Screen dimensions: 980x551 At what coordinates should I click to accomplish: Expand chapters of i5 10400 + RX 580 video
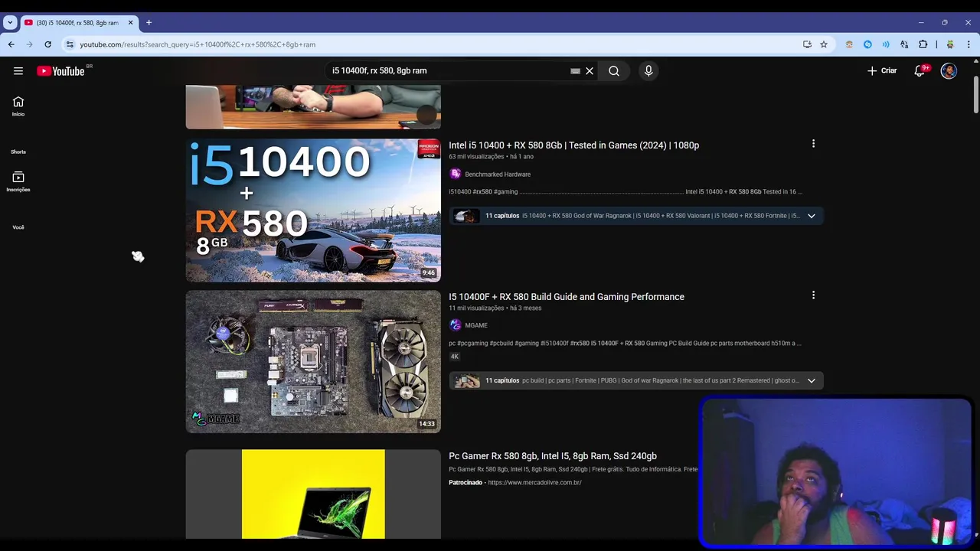812,216
